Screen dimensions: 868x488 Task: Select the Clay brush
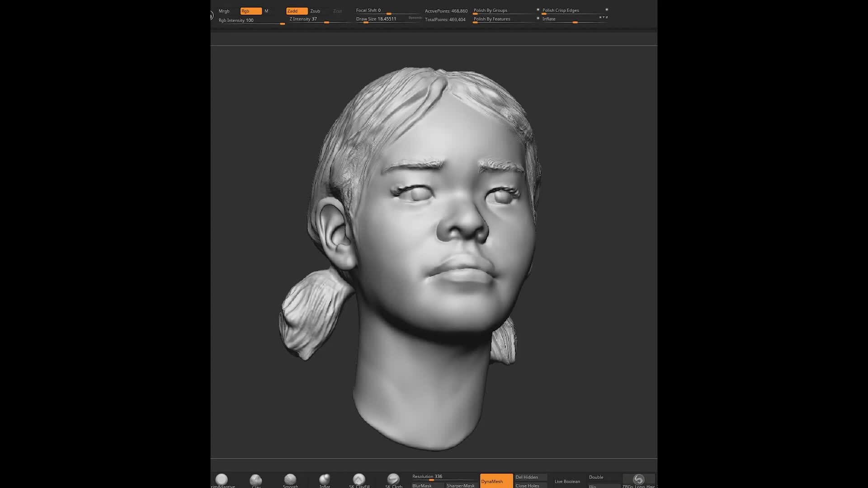[x=256, y=480]
